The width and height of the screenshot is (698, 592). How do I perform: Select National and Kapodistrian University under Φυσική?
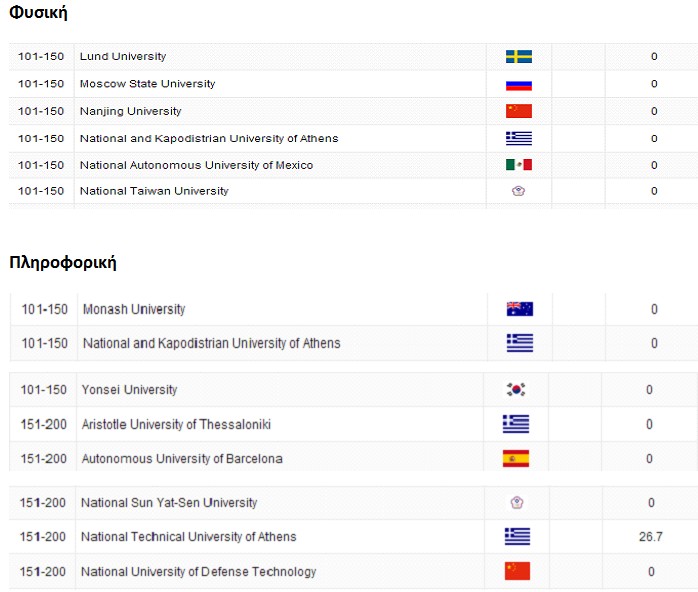coord(209,138)
